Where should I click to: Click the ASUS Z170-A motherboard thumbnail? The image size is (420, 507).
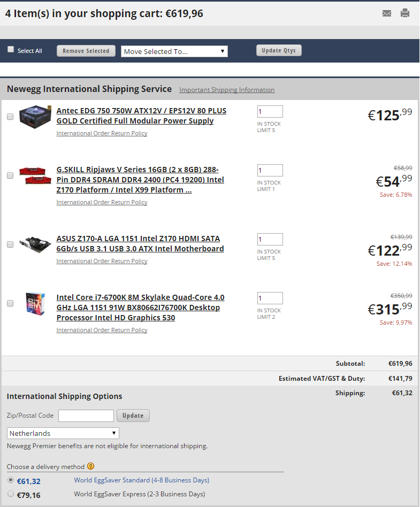pyautogui.click(x=35, y=244)
